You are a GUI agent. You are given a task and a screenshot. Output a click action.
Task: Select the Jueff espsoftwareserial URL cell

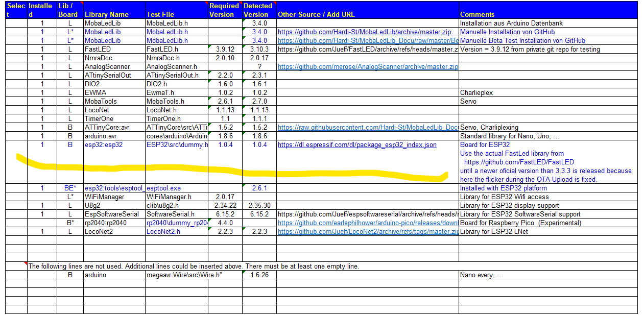click(368, 214)
